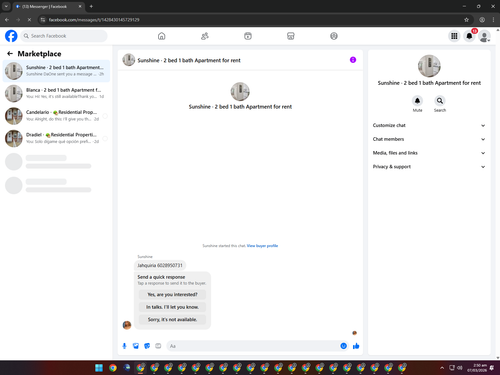Open the Friends icon in top navigation
The height and width of the screenshot is (375, 500).
[x=205, y=36]
